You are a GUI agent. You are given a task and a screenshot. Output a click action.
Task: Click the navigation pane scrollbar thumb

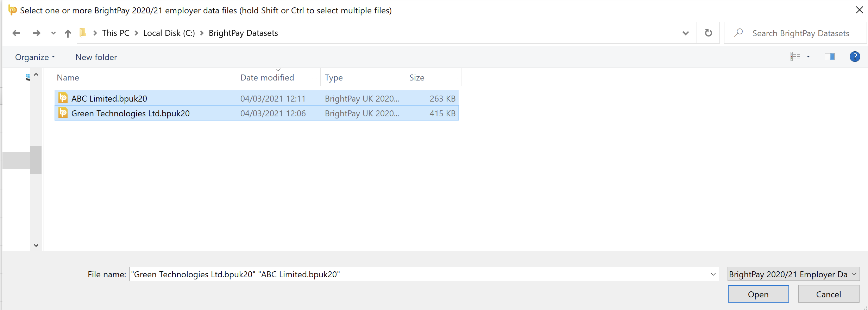pyautogui.click(x=36, y=160)
